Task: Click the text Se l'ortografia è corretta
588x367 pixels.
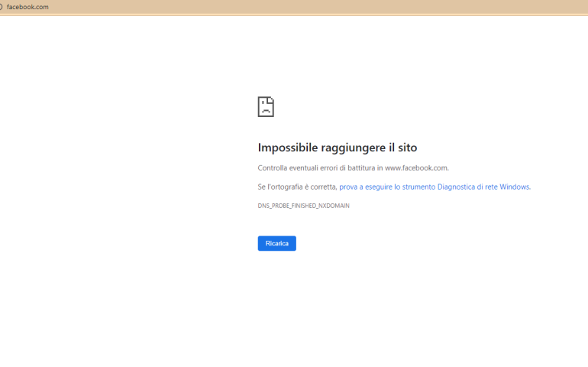Action: pos(297,187)
